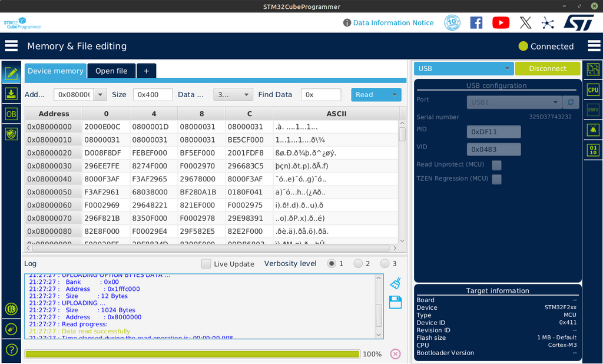Open the 01 10 registers icon
Viewport: 603px width, 364px height.
pyautogui.click(x=592, y=150)
